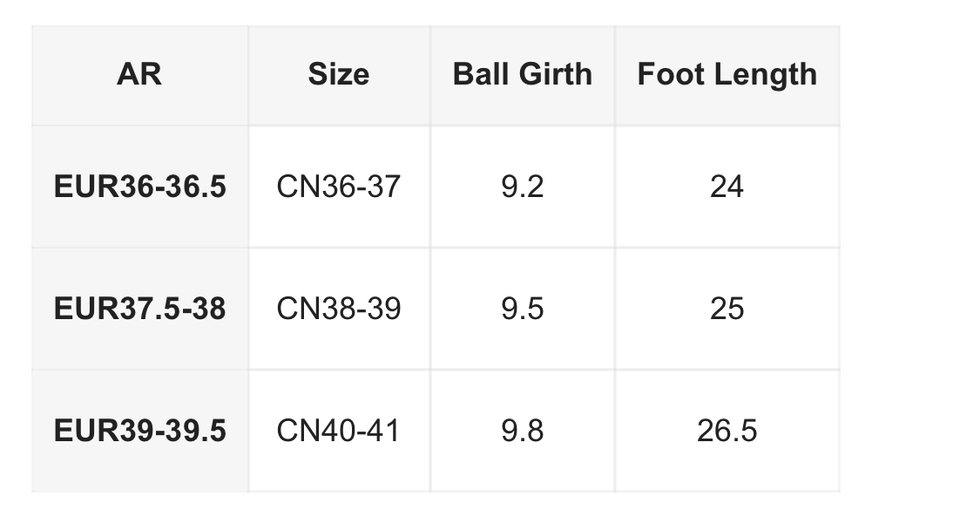Select the foot length value 26.5
This screenshot has width=980, height=524.
[727, 431]
